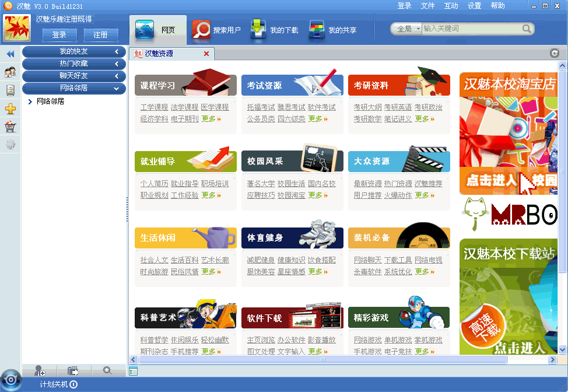The image size is (568, 392).
Task: Follow the 考研英语 link
Action: click(x=398, y=107)
